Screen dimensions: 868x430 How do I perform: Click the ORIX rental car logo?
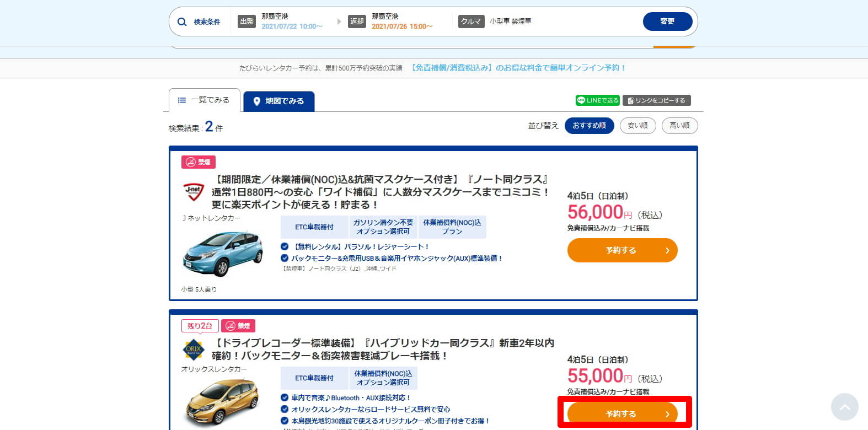pyautogui.click(x=194, y=350)
